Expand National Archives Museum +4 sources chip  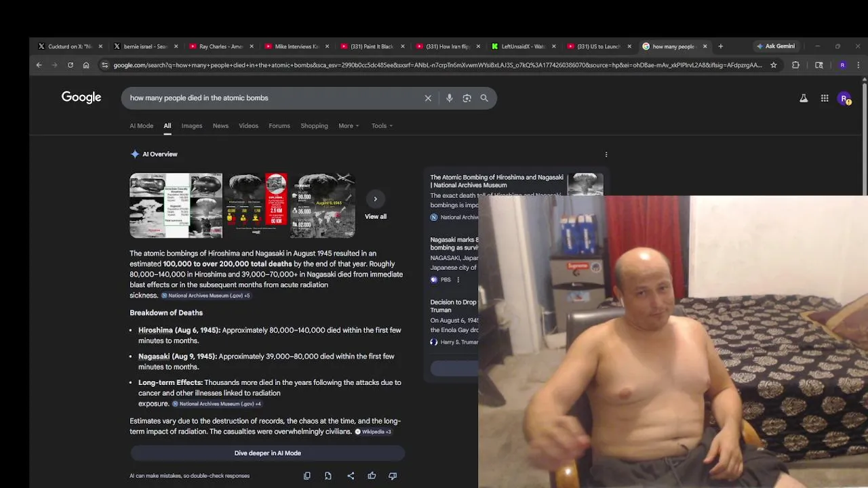216,404
